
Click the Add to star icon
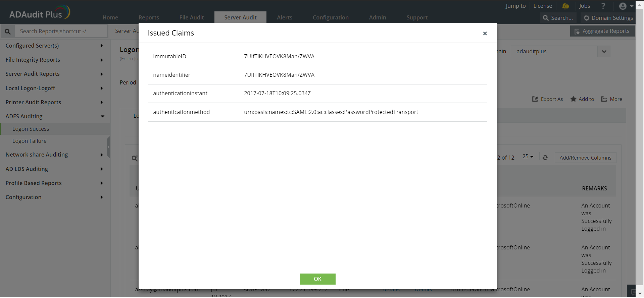[x=573, y=99]
